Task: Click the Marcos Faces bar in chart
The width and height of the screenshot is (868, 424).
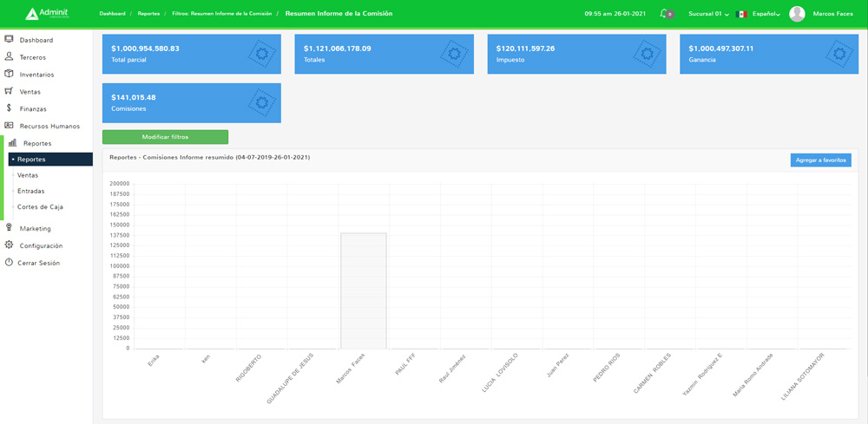Action: 363,290
